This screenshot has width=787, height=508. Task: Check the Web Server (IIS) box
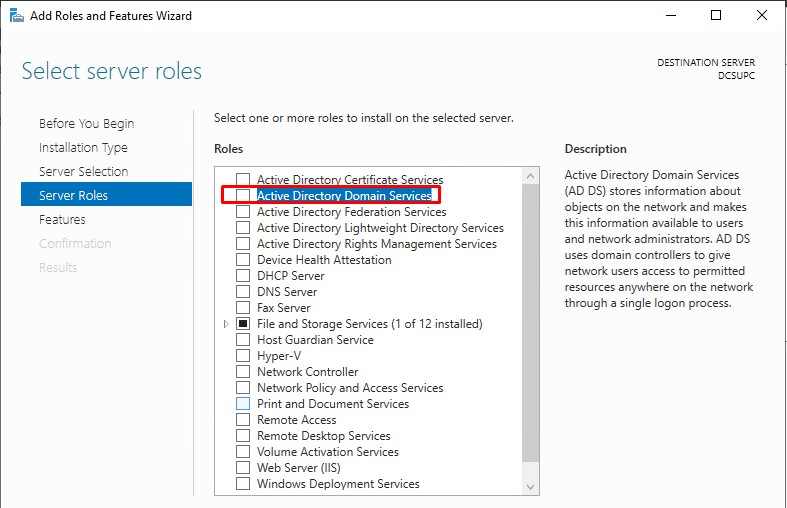[x=243, y=468]
